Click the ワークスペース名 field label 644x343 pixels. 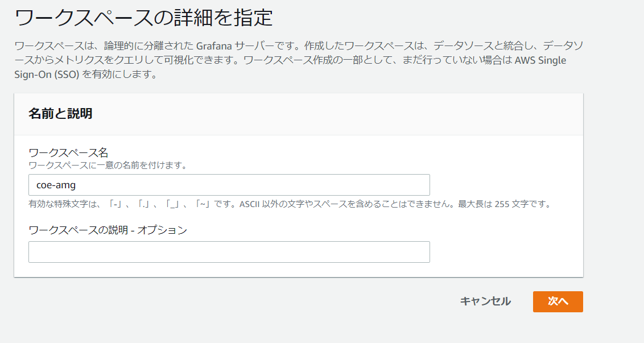(68, 152)
